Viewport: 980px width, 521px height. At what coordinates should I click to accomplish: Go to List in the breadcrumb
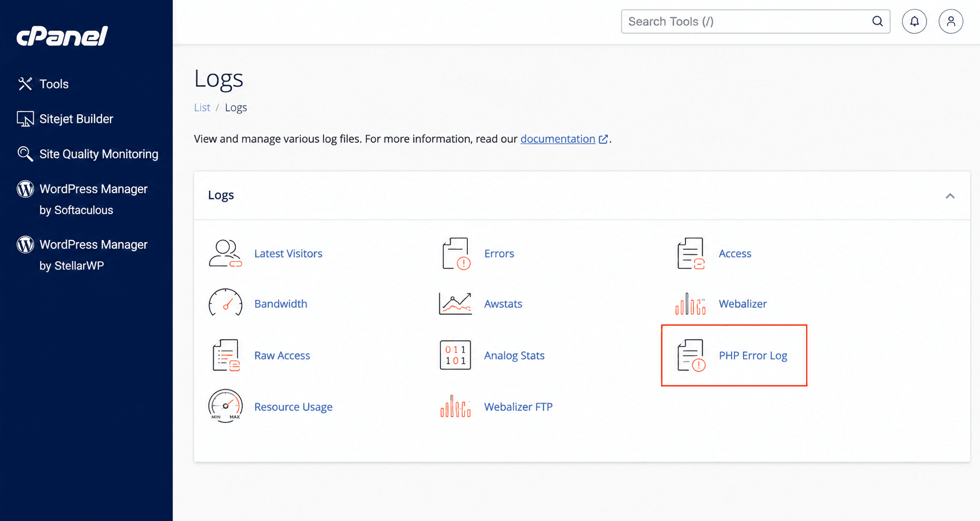click(202, 108)
